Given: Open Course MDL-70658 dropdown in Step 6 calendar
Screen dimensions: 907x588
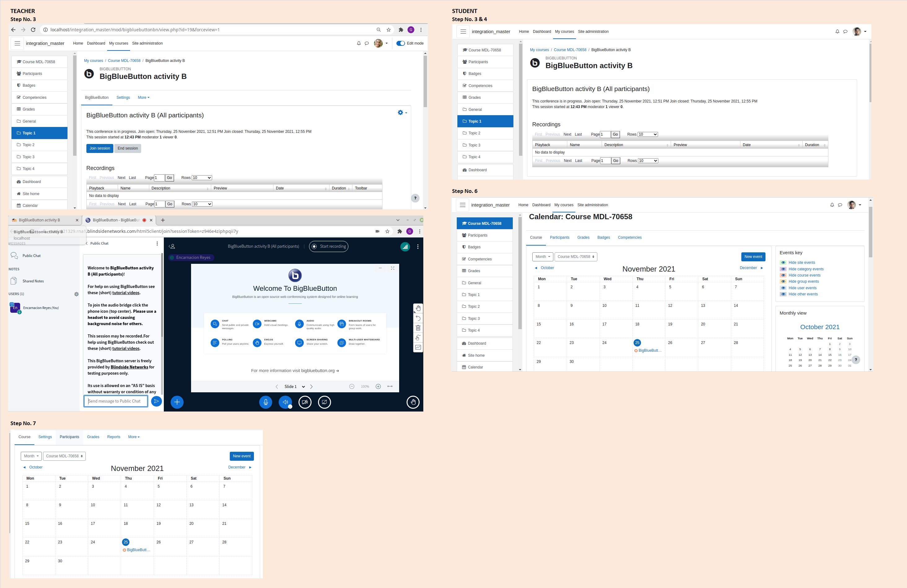Looking at the screenshot, I should (576, 257).
